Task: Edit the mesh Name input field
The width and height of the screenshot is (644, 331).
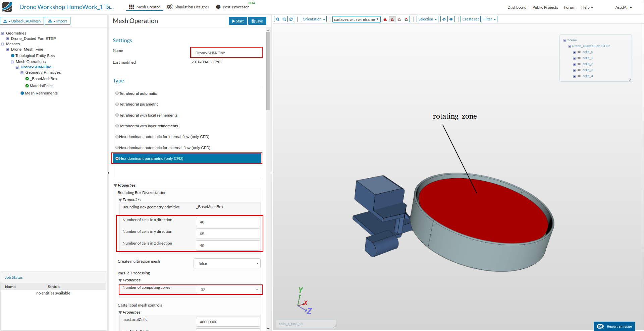Action: pos(226,53)
